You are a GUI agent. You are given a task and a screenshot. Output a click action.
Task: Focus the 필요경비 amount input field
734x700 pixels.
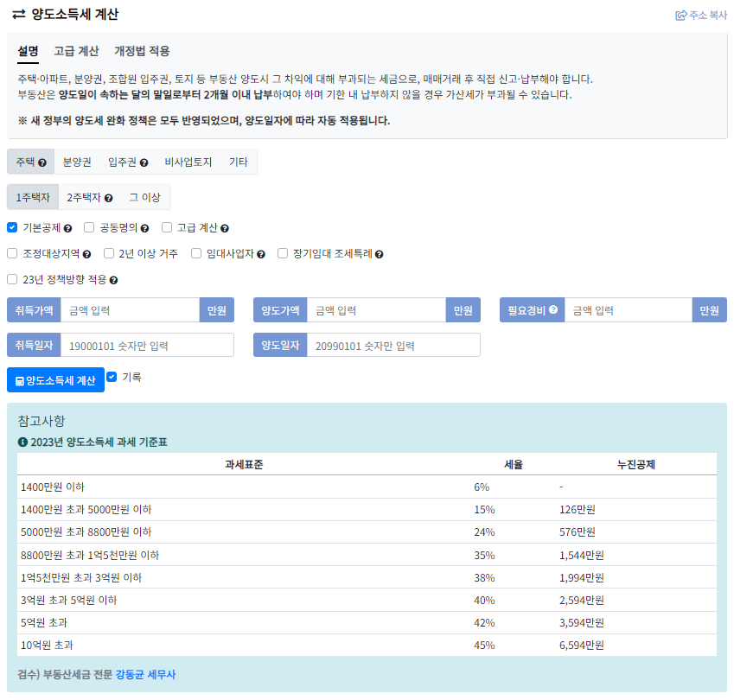(x=629, y=310)
